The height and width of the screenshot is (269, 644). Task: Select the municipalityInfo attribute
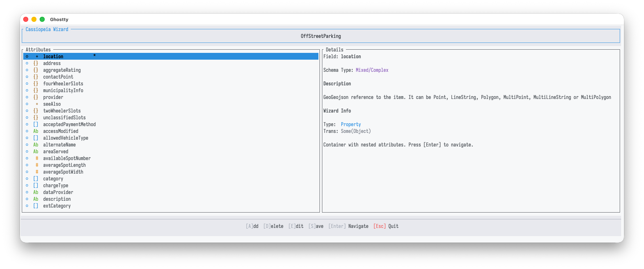tap(171, 90)
